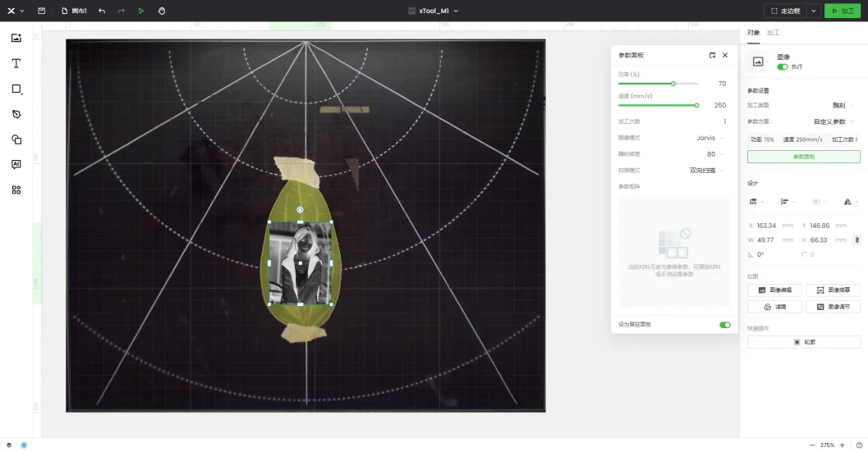
Task: Select the hand pan tool
Action: tap(162, 11)
